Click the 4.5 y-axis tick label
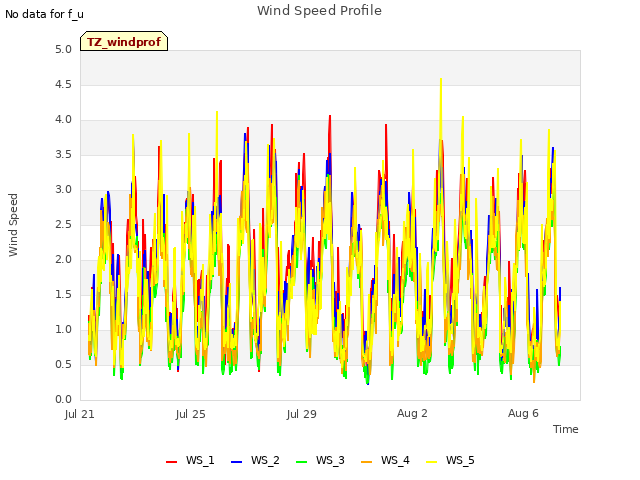This screenshot has height=480, width=640. [x=63, y=84]
